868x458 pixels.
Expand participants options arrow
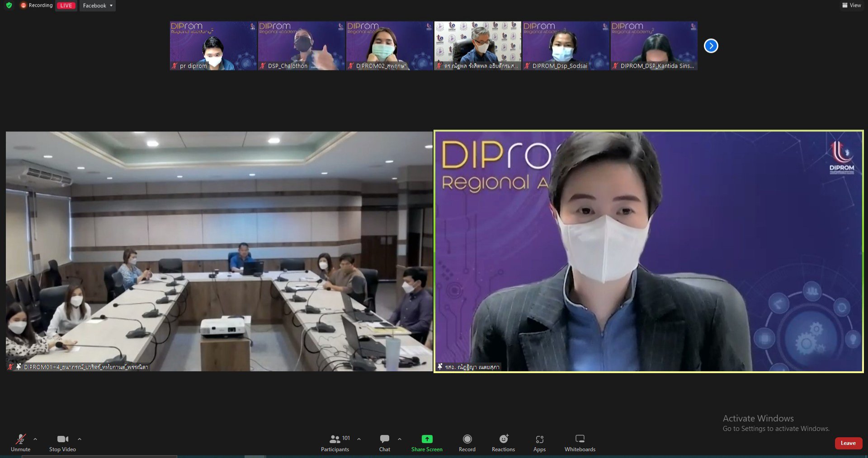coord(359,439)
